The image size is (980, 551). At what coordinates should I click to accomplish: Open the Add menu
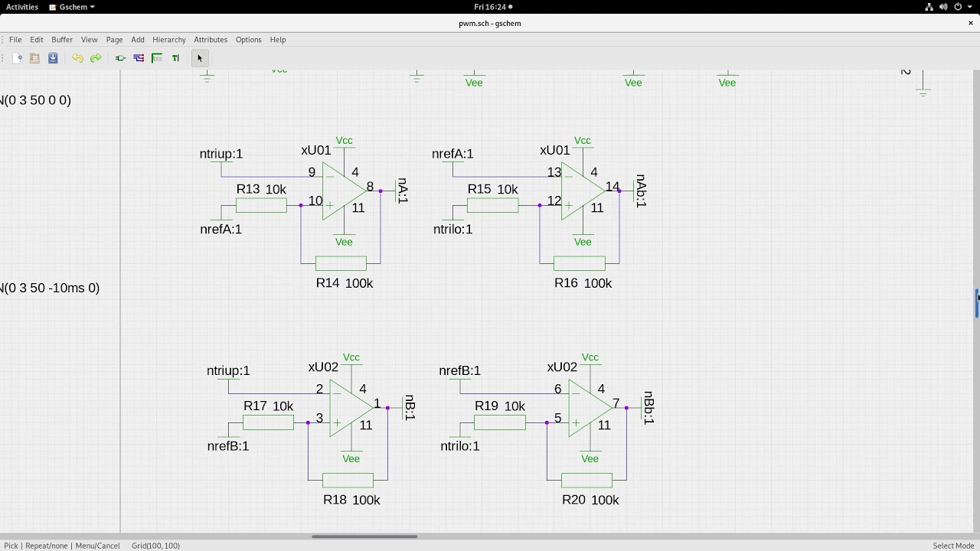pos(138,40)
